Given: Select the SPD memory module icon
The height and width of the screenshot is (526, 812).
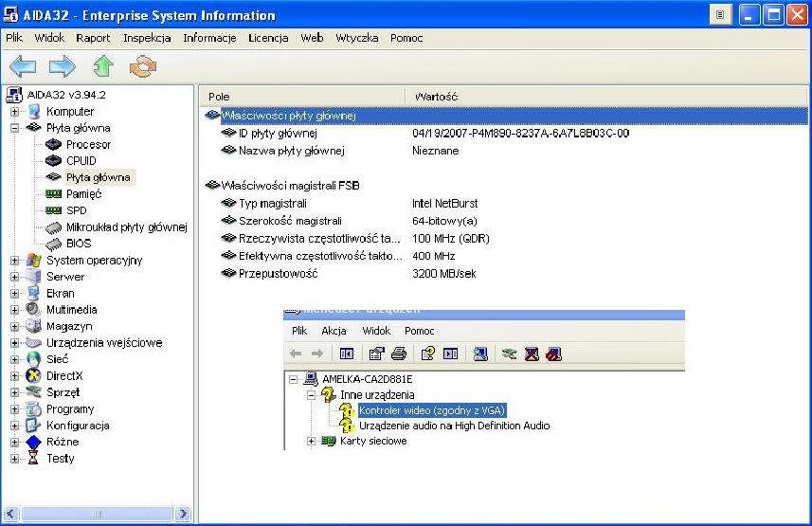Looking at the screenshot, I should point(53,210).
